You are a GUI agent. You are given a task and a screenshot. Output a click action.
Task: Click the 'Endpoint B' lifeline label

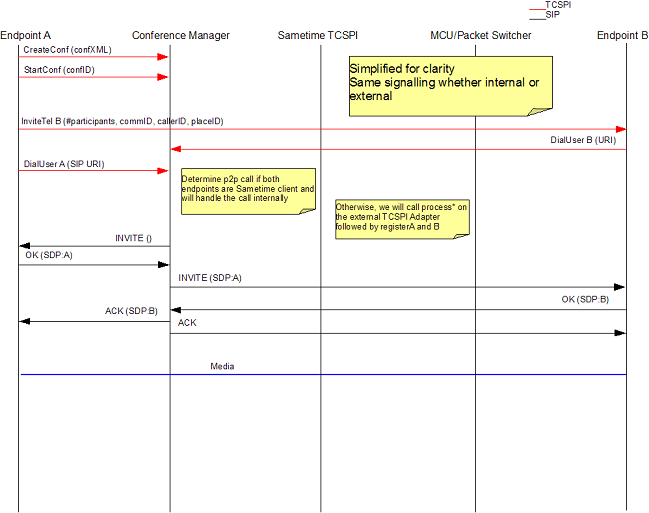623,36
